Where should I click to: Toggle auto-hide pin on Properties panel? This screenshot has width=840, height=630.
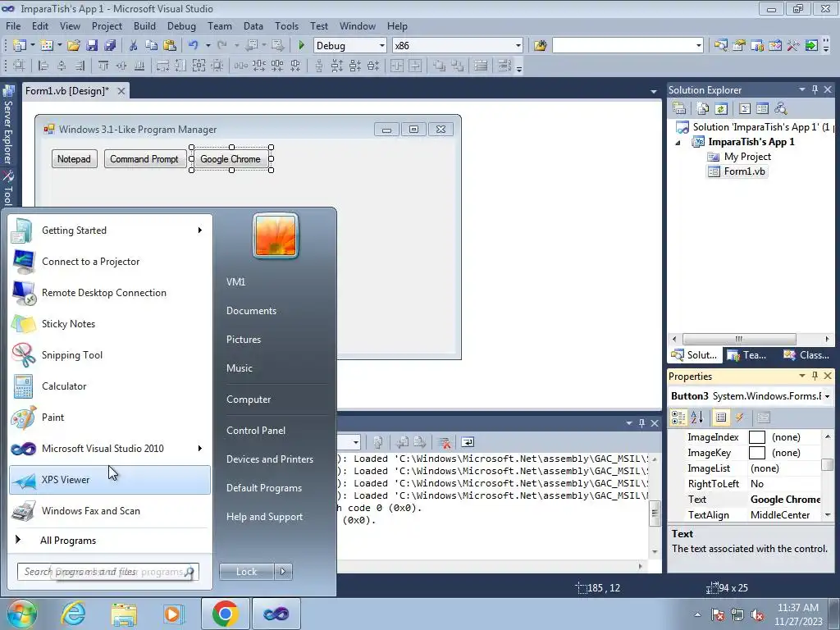pos(815,376)
